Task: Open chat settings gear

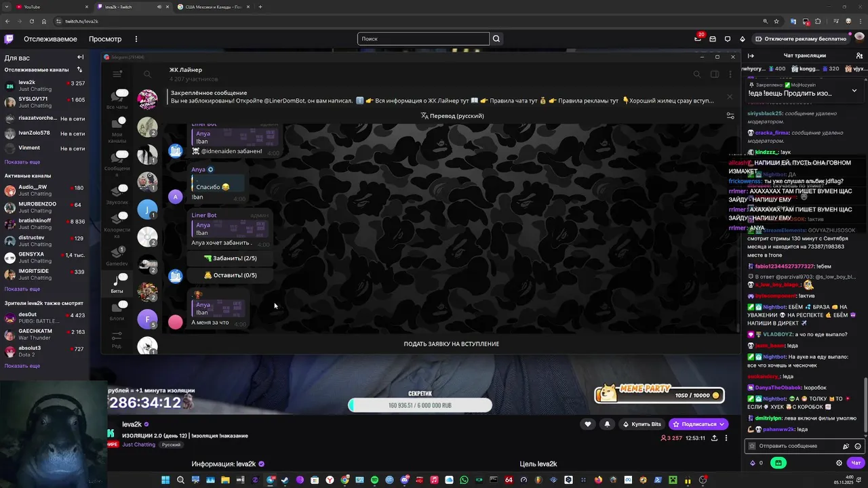Action: [839, 463]
